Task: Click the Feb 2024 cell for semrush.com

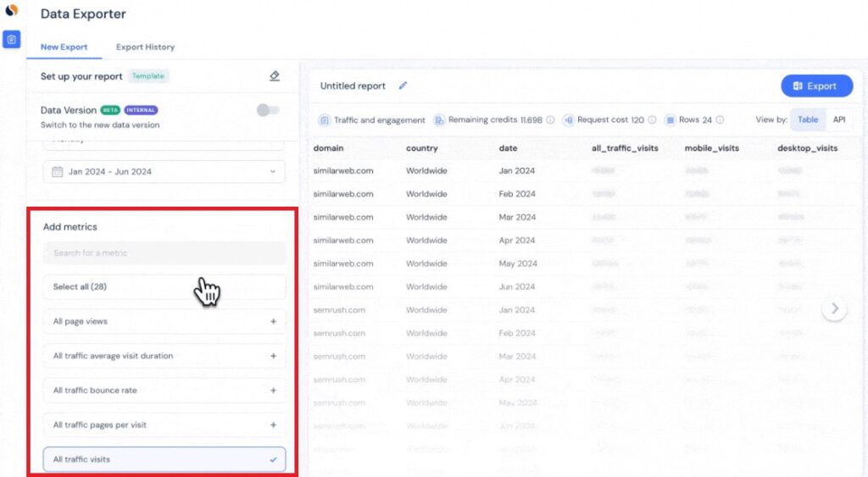Action: [x=517, y=334]
